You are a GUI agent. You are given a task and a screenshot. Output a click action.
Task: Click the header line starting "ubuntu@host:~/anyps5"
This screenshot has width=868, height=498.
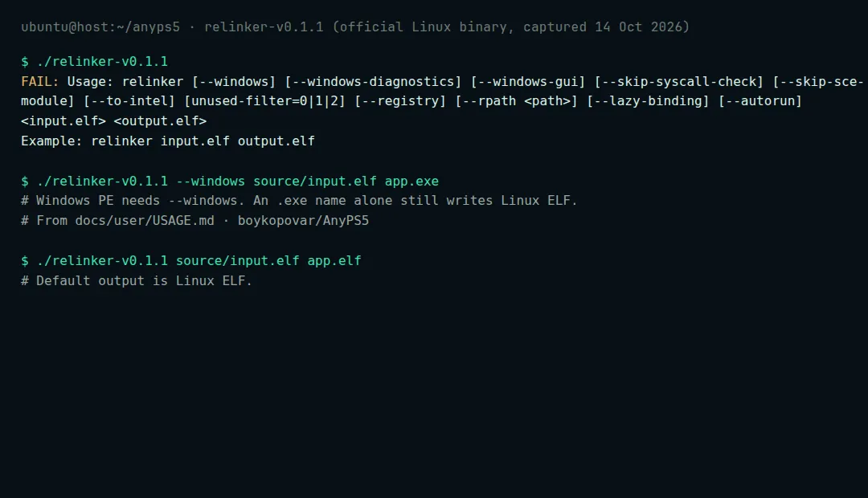pyautogui.click(x=355, y=27)
